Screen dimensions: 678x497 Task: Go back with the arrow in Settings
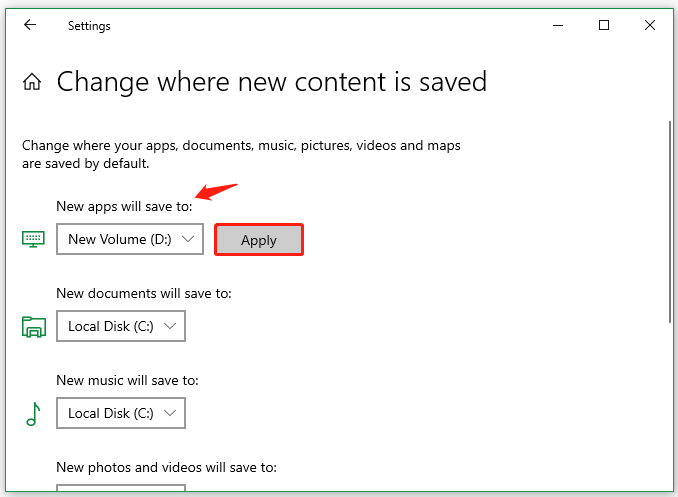point(30,25)
